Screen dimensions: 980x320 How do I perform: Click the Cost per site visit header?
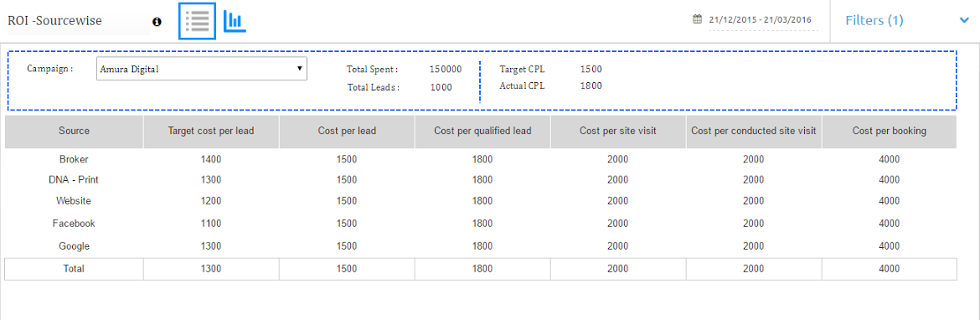[x=617, y=132]
